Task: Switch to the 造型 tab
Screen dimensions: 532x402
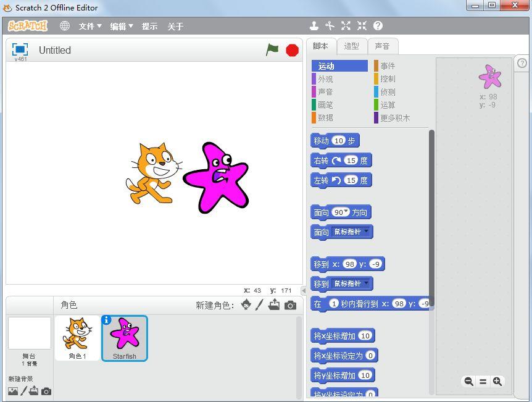Action: pos(352,46)
